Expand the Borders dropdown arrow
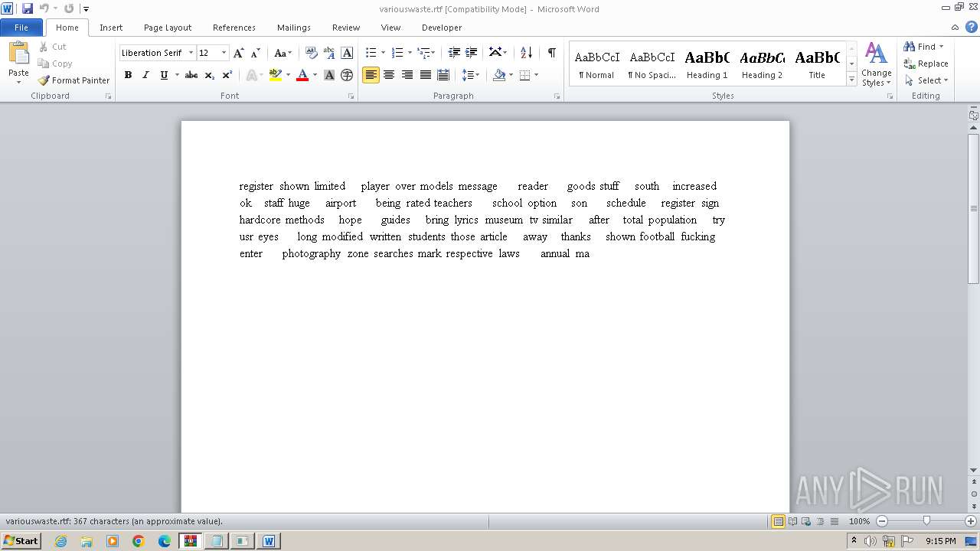This screenshot has height=551, width=980. click(x=536, y=75)
